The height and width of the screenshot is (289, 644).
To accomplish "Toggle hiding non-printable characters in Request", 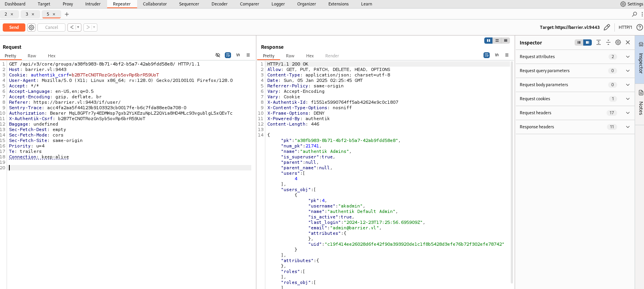I will pyautogui.click(x=218, y=55).
